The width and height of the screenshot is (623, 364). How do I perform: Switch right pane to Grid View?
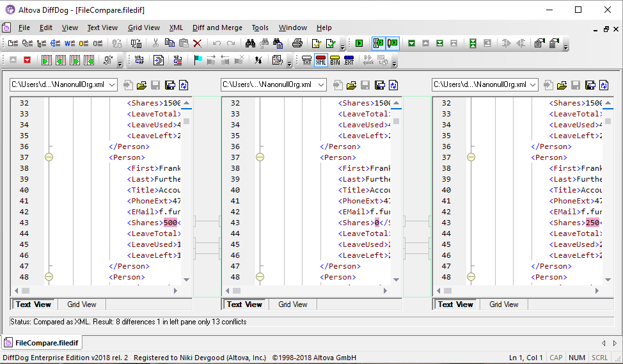coord(504,305)
